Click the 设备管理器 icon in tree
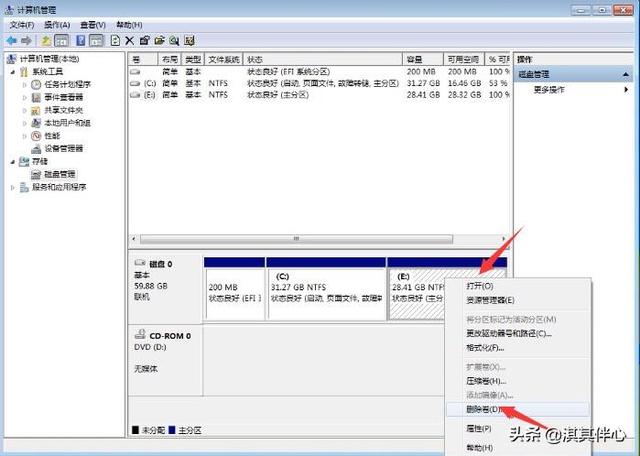The image size is (640, 456). coord(36,149)
